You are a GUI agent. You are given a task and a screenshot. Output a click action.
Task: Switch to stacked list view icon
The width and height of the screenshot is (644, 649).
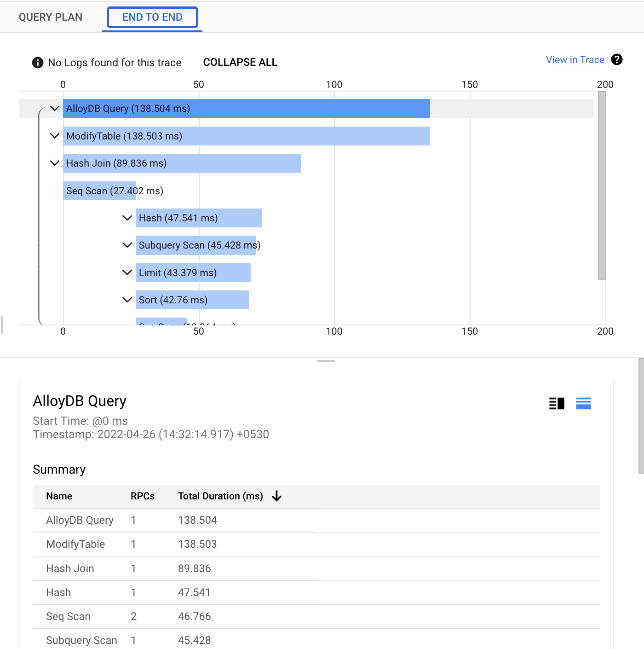[583, 404]
